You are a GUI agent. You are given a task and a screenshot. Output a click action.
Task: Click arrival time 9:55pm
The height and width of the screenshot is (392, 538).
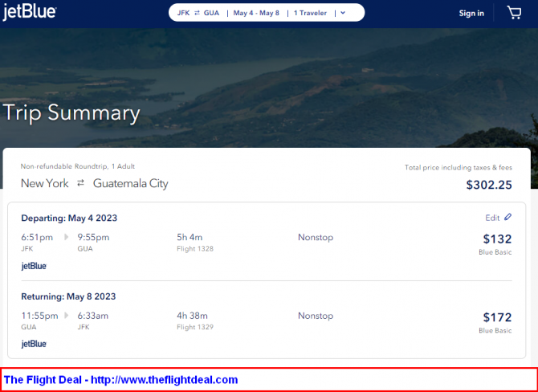pos(93,237)
